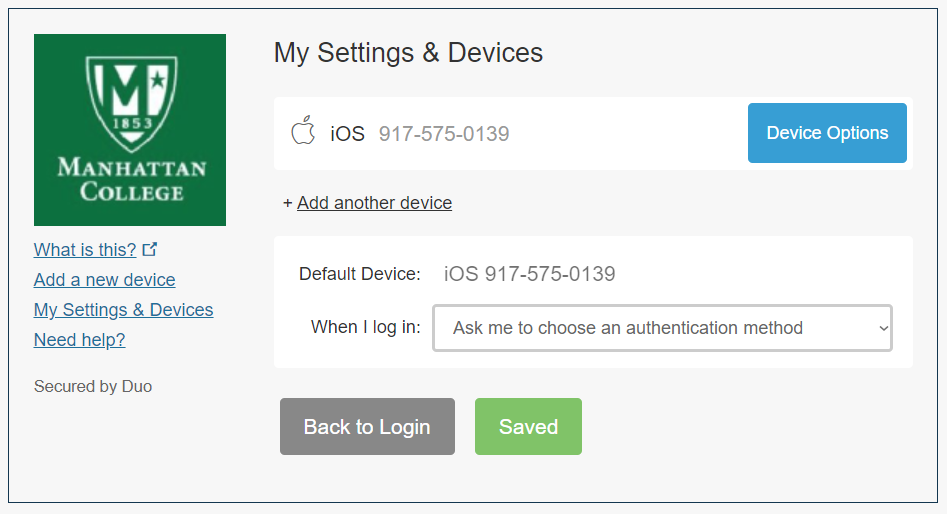This screenshot has width=947, height=514.
Task: Click 'Add a new device' in the sidebar
Action: 104,280
